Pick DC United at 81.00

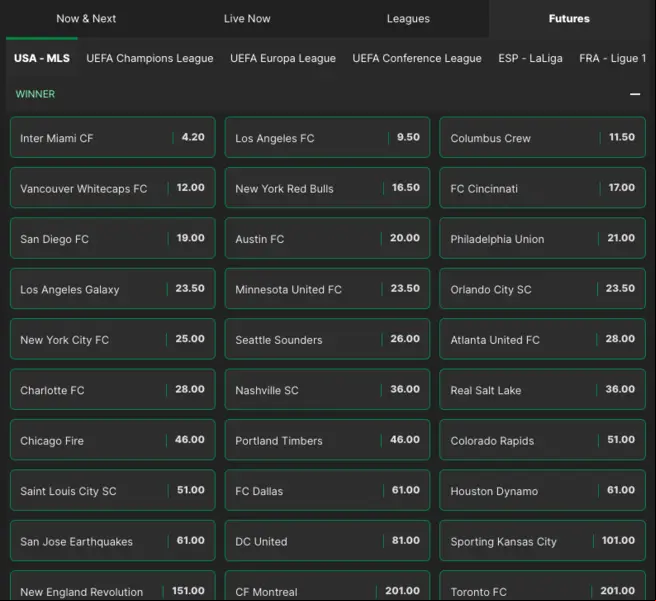coord(327,541)
